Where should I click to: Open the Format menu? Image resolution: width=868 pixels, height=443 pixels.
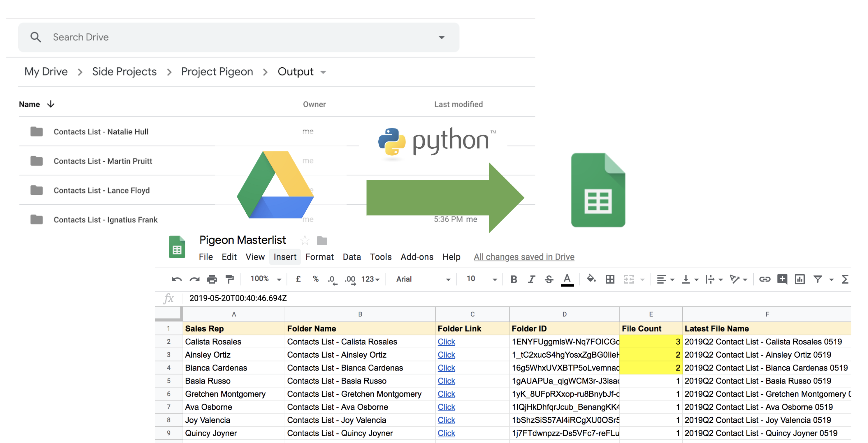pos(319,257)
